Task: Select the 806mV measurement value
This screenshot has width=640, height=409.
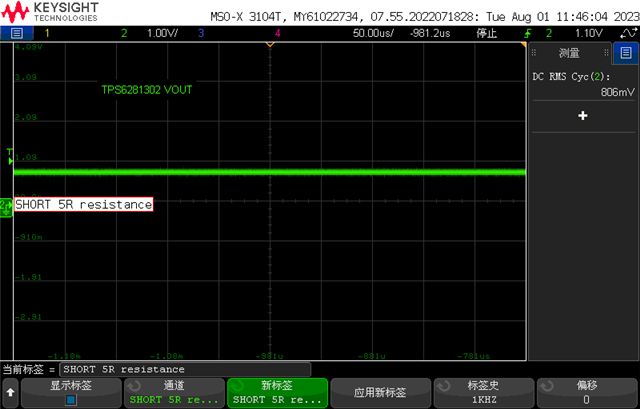Action: coord(618,92)
